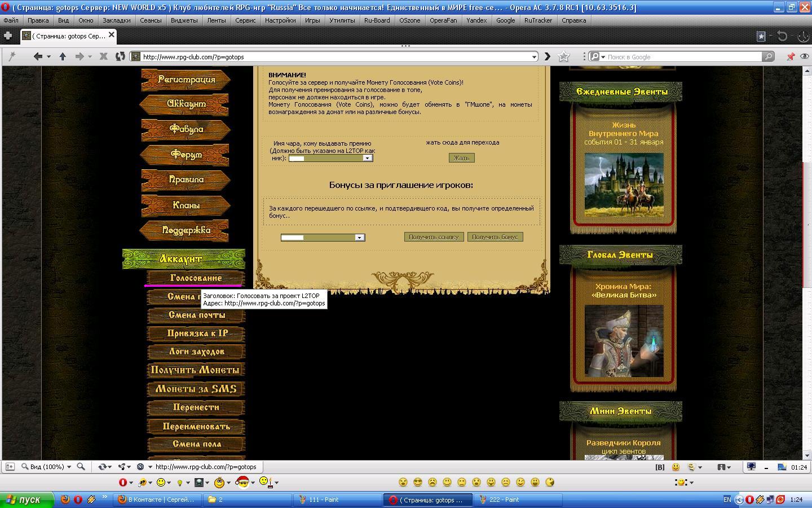Viewport: 812px width, 508px height.
Task: Switch to 111 - Paint taskbar window
Action: pyautogui.click(x=338, y=500)
